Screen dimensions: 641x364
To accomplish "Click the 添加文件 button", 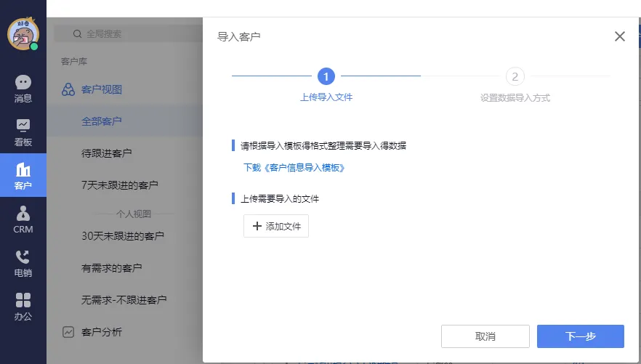I will 276,226.
